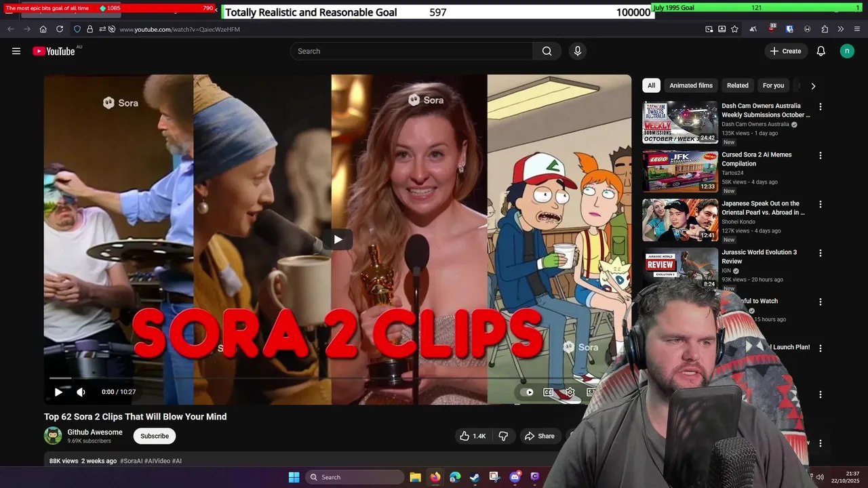868x488 pixels.
Task: Select the Related chip
Action: 738,85
